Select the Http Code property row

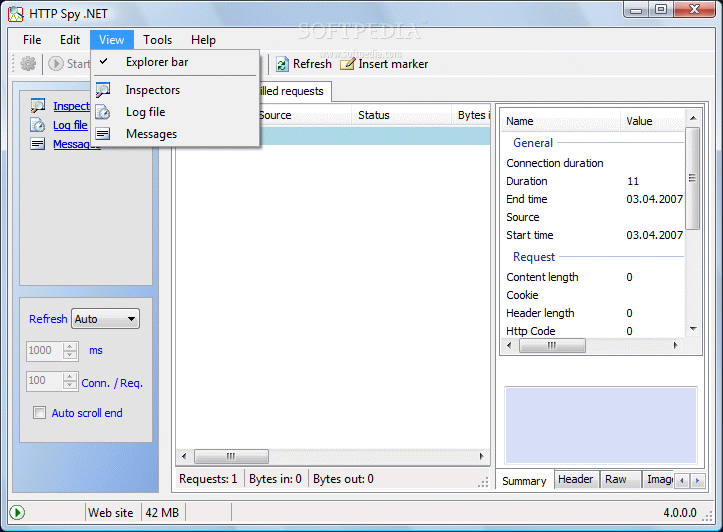[593, 331]
